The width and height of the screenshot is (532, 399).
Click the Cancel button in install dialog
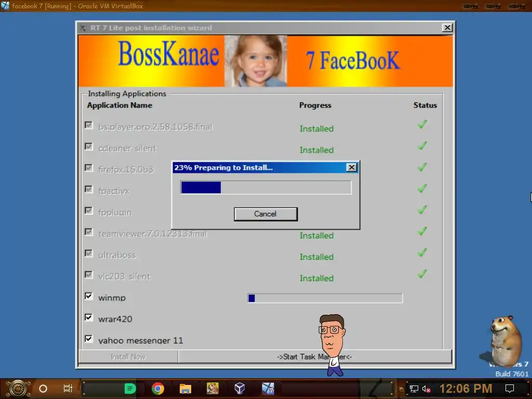click(265, 214)
